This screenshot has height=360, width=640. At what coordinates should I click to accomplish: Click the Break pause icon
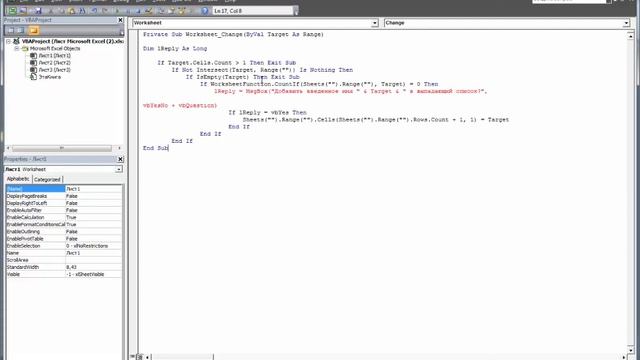[x=128, y=11]
